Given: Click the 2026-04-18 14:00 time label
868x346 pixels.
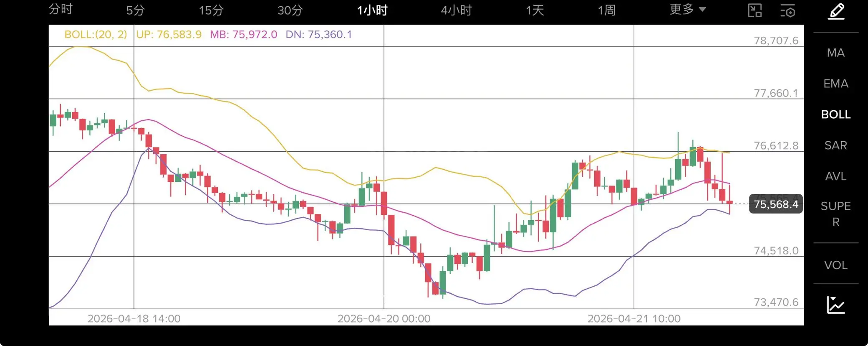Looking at the screenshot, I should tap(134, 318).
